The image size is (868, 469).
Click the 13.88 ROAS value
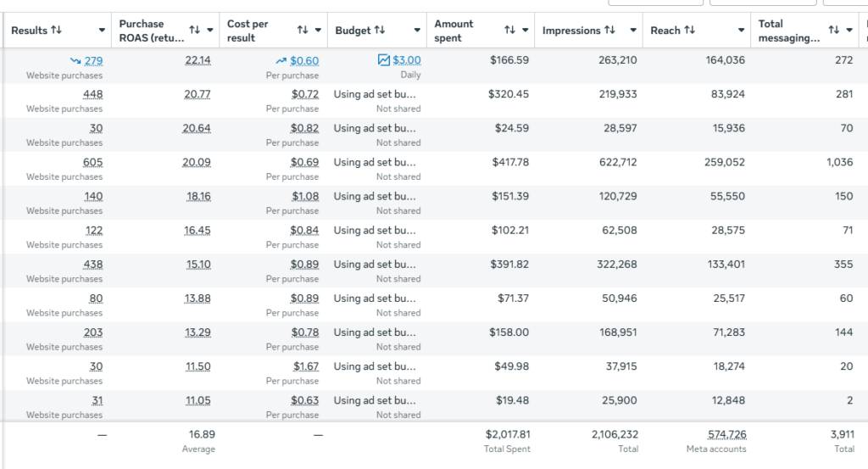(x=198, y=299)
